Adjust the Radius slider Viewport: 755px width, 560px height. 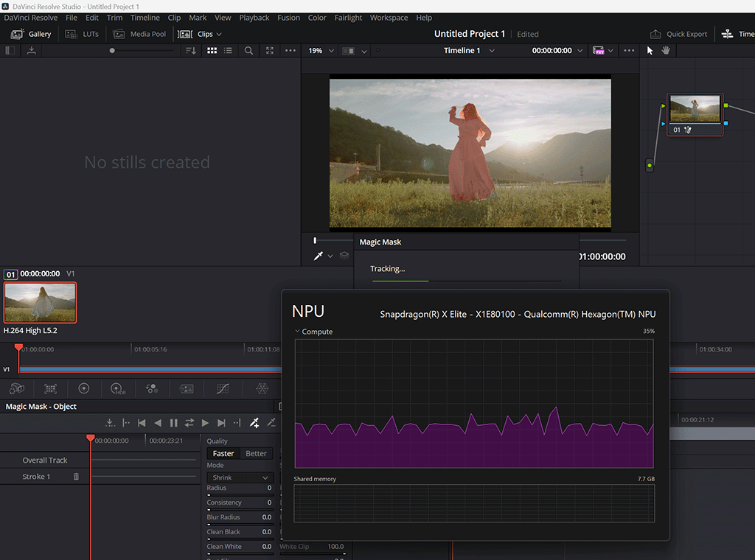coord(240,494)
